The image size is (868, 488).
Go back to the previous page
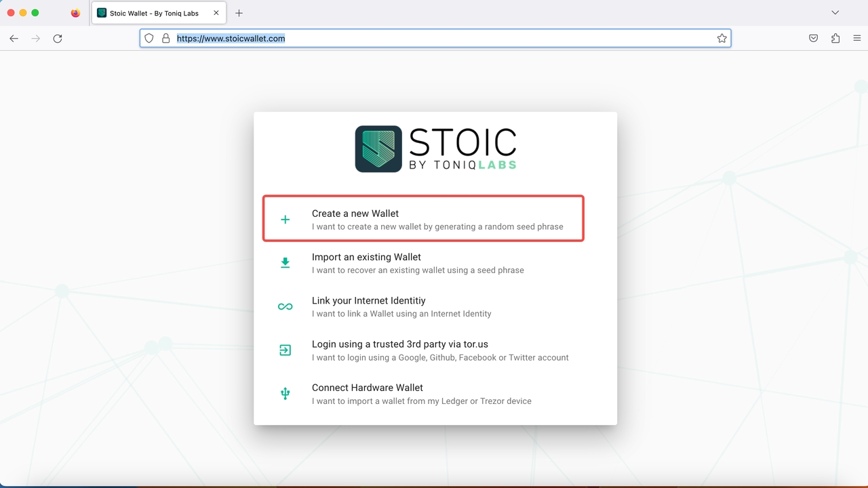click(x=14, y=39)
